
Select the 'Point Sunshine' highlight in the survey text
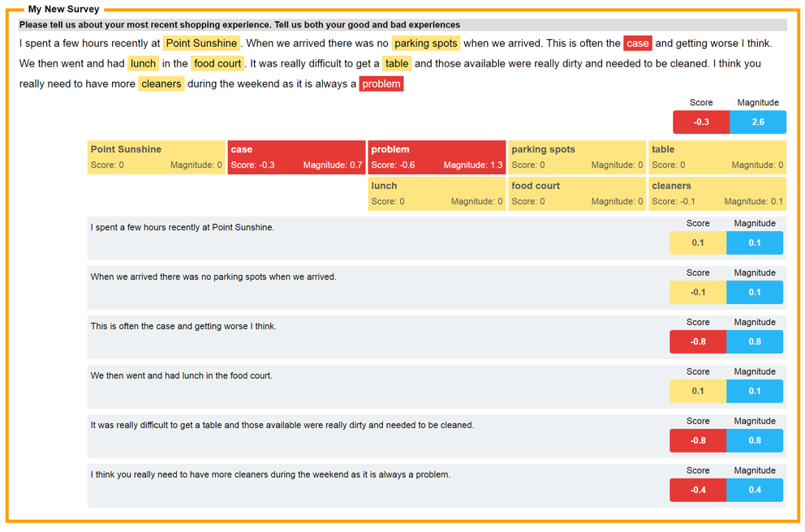tap(201, 43)
